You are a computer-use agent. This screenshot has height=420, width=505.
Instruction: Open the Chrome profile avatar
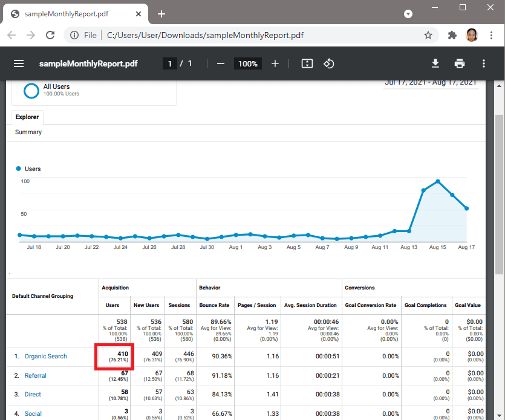pos(472,35)
